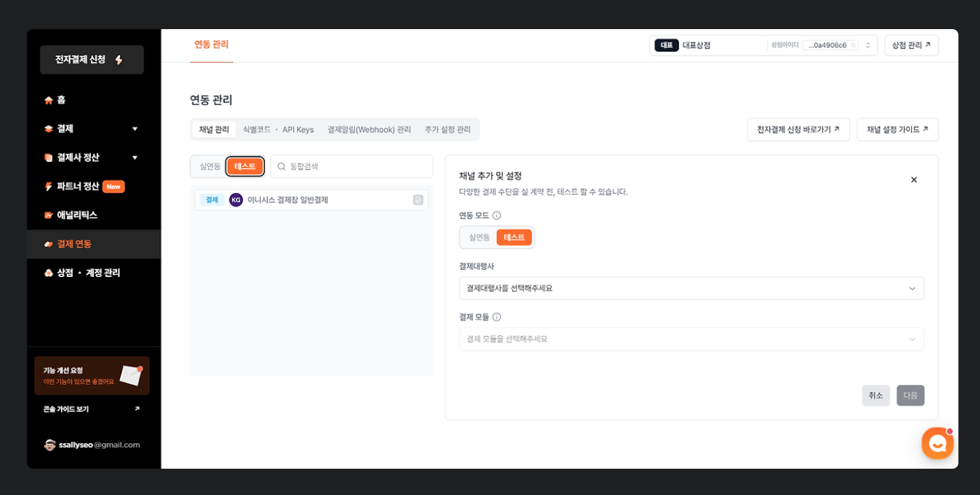
Task: Click the New badge on 파트너 정산
Action: (114, 186)
